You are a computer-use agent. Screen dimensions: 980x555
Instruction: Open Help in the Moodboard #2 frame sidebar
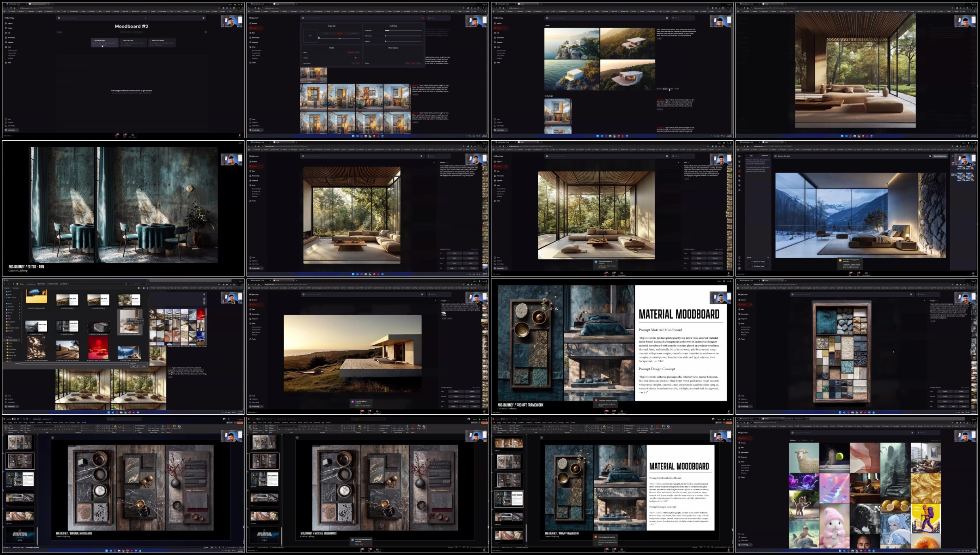coord(8,119)
